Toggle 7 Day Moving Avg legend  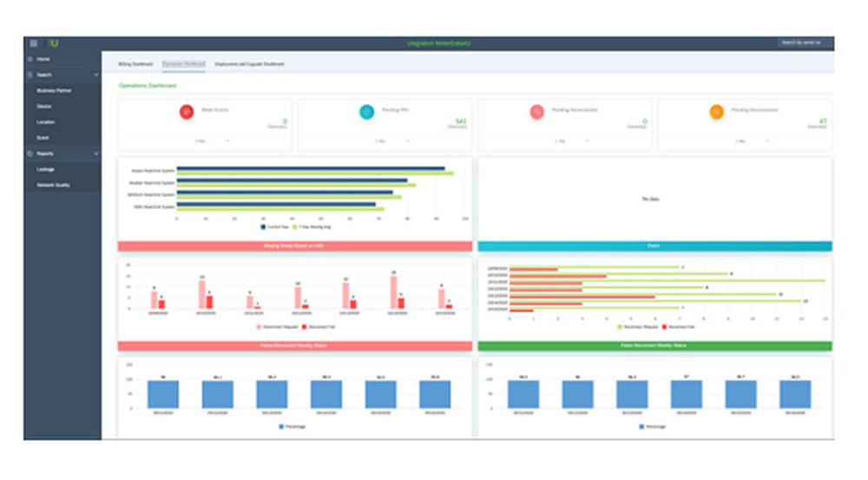[x=312, y=227]
